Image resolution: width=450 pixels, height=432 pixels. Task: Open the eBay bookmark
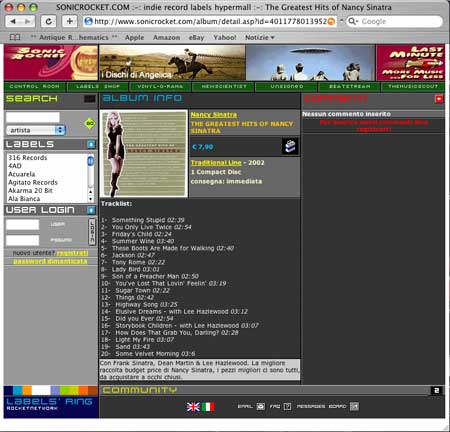196,37
